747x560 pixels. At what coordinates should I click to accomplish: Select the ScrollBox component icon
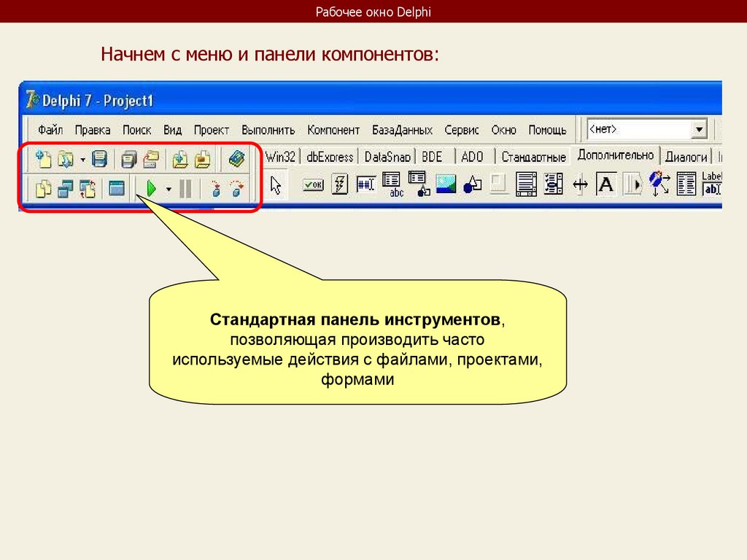pyautogui.click(x=526, y=184)
